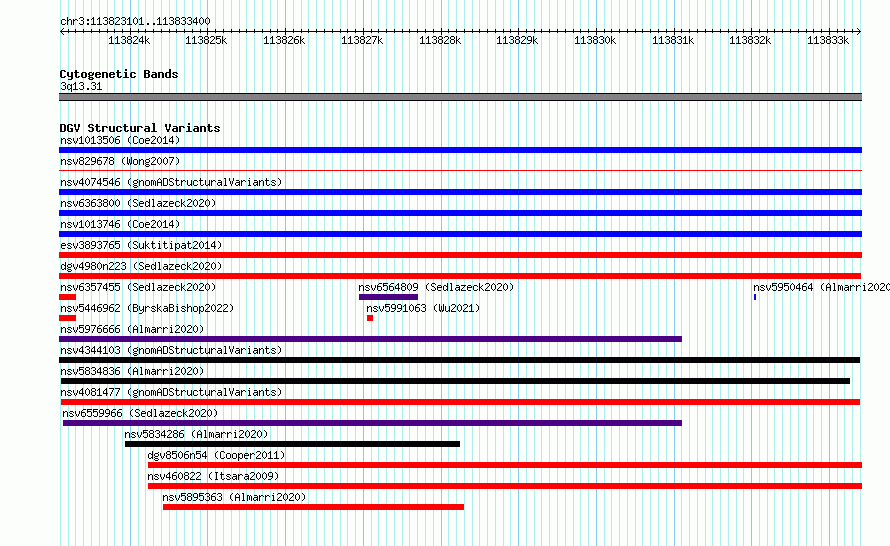The height and width of the screenshot is (546, 890).
Task: Select the blue bar under nsv1013506
Action: pos(460,150)
